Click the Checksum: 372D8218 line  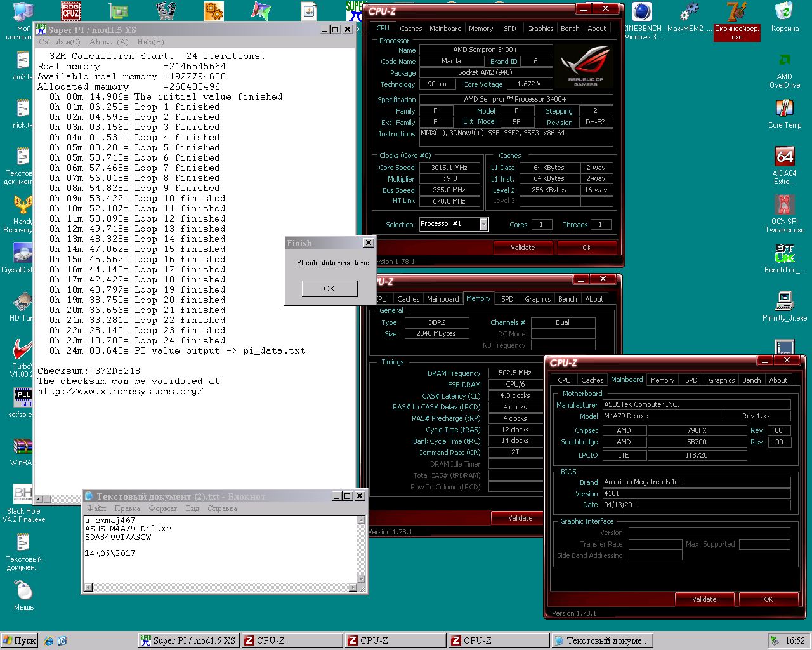[x=89, y=371]
